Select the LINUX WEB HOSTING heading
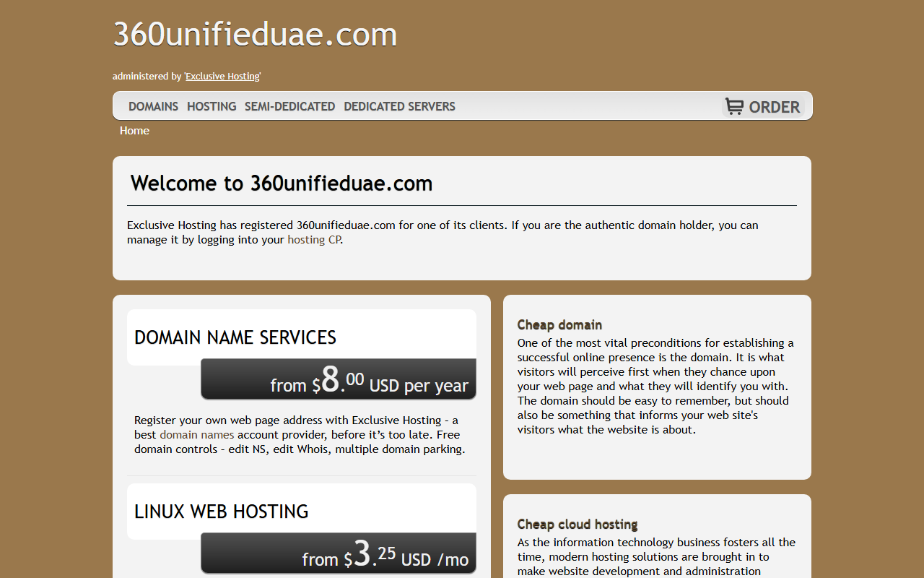The height and width of the screenshot is (578, 924). tap(221, 512)
